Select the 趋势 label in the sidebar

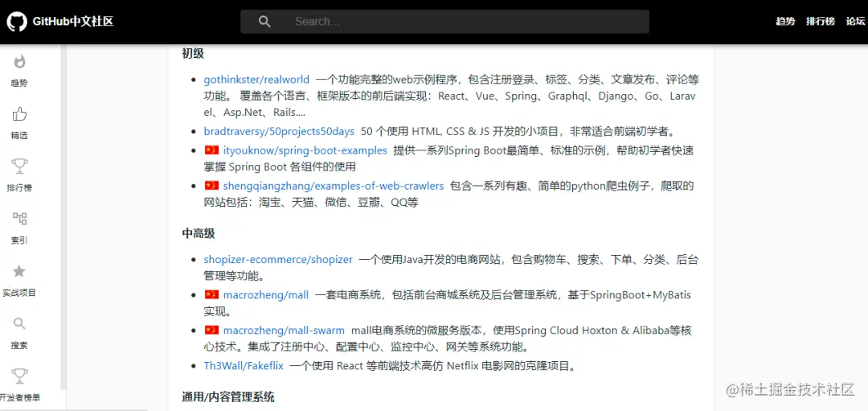19,83
